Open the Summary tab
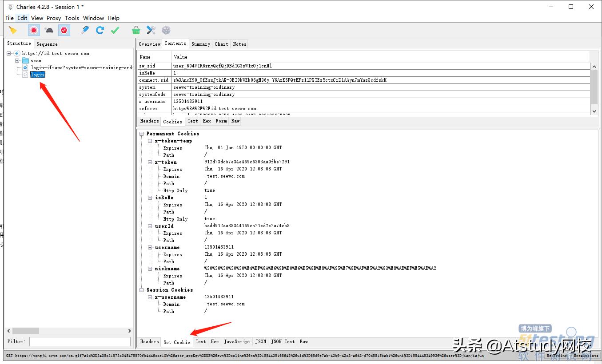 click(x=201, y=44)
